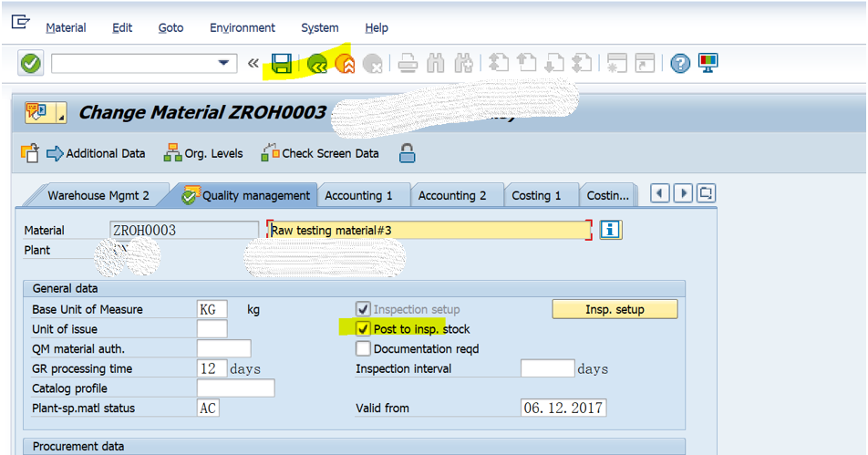Click the Inspection interval field
Image resolution: width=868 pixels, height=455 pixels.
(547, 368)
